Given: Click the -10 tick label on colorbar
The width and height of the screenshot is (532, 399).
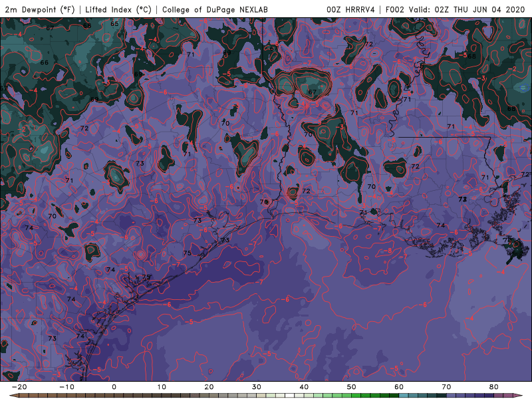Looking at the screenshot, I should pos(66,387).
